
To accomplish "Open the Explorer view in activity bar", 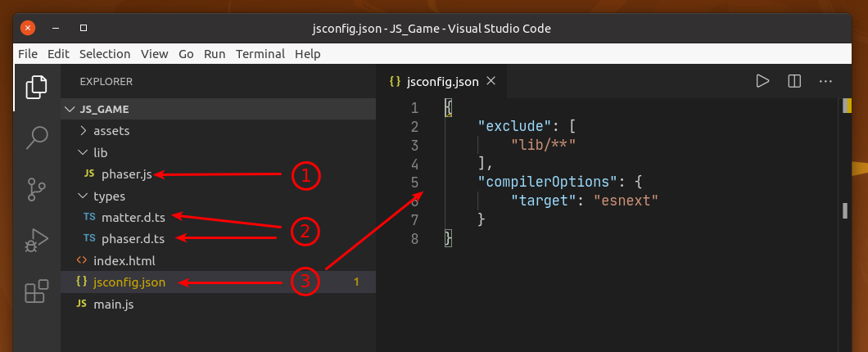I will (x=37, y=87).
